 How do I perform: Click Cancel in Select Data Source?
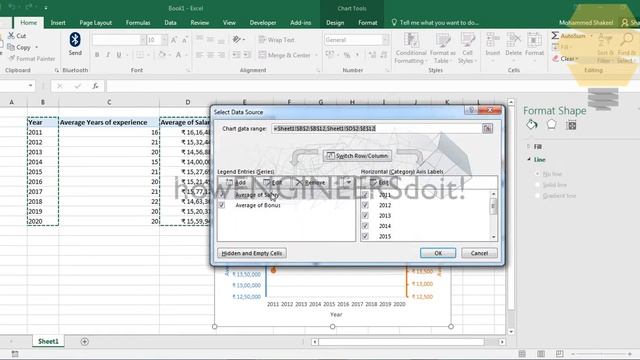pyautogui.click(x=479, y=253)
